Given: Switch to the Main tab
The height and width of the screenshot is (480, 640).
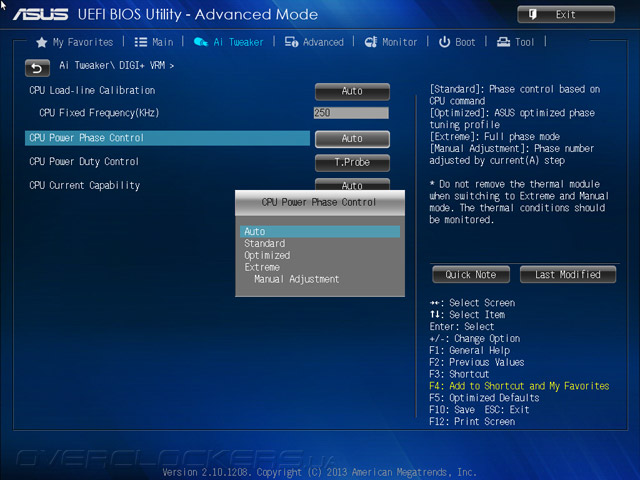Looking at the screenshot, I should pyautogui.click(x=154, y=42).
